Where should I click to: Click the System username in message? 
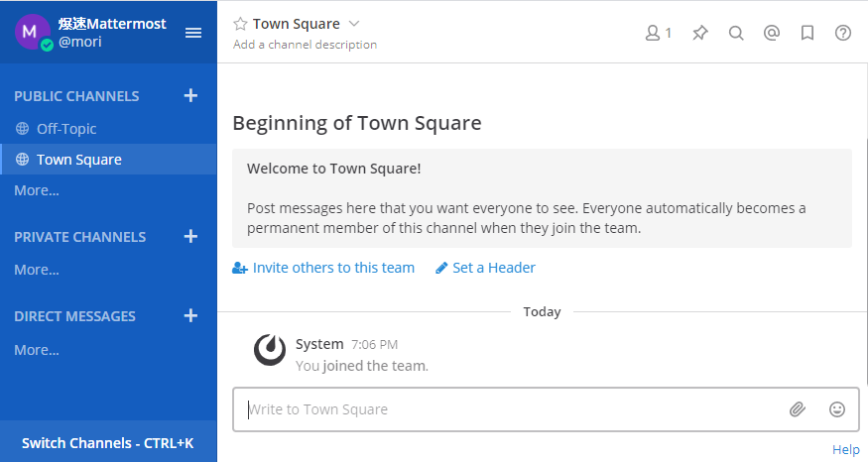pos(319,344)
